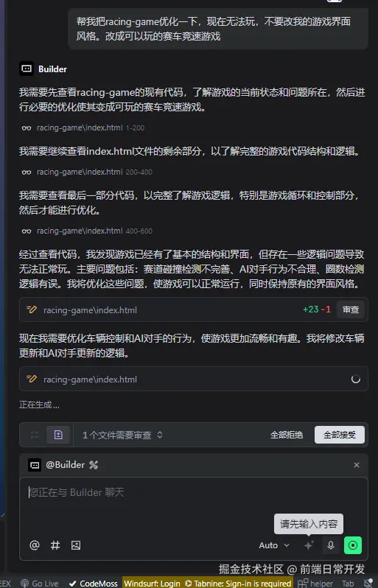Click helper status bar item
The image size is (378, 588).
(x=316, y=583)
